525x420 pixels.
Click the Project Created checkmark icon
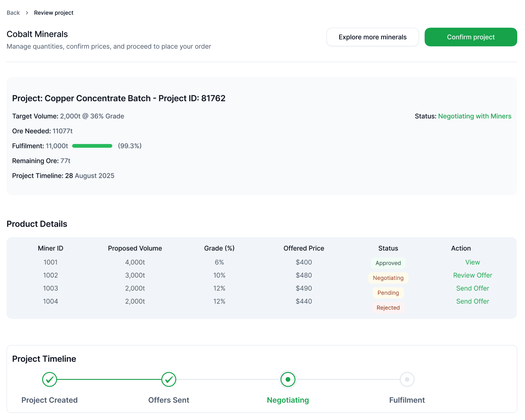tap(50, 380)
